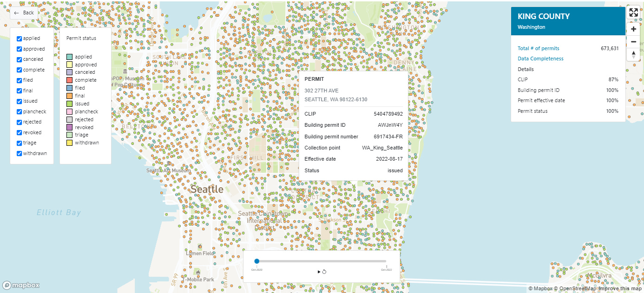Open the Data Completeness link
The image size is (644, 293).
coord(540,59)
